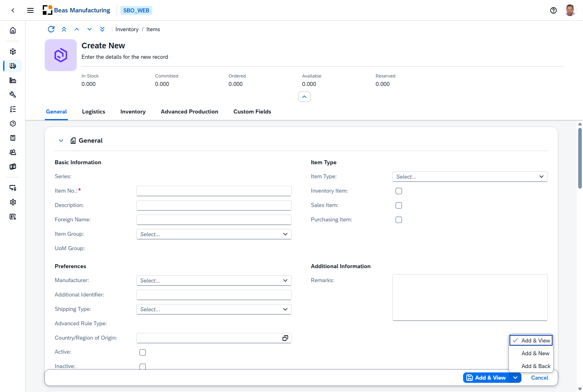Tick the Sales Item checkbox
The height and width of the screenshot is (392, 583).
coord(399,205)
